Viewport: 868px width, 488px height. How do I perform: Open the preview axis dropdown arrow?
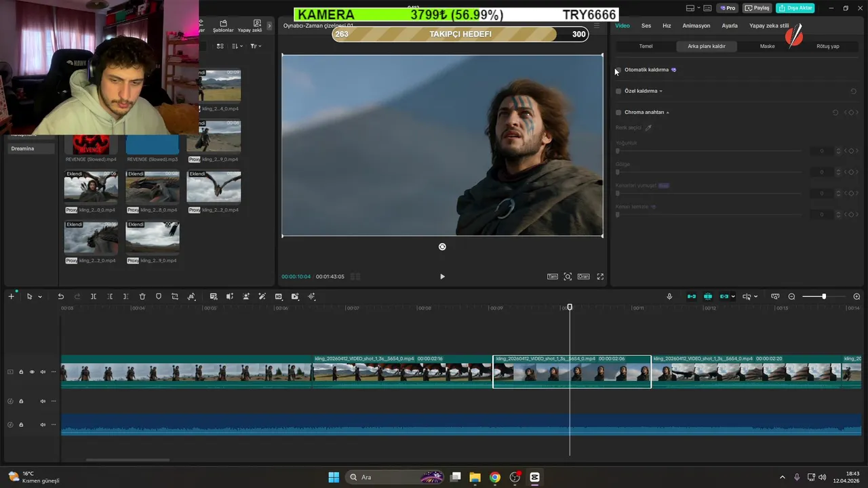pos(755,297)
